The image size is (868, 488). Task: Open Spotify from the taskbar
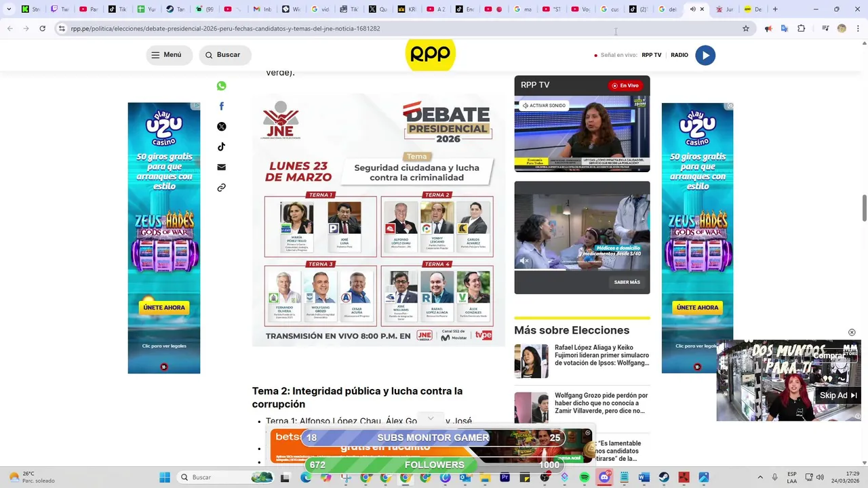[585, 477]
